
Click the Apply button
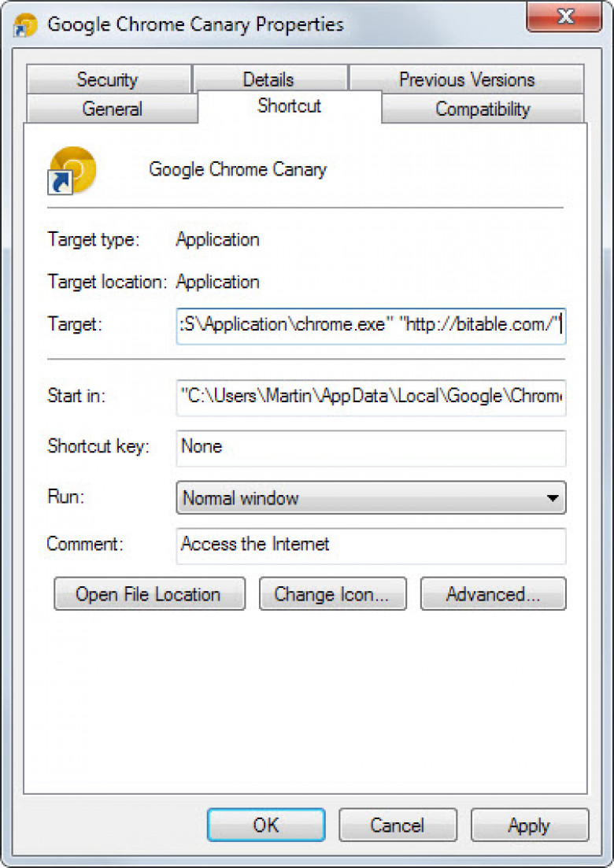click(x=529, y=825)
